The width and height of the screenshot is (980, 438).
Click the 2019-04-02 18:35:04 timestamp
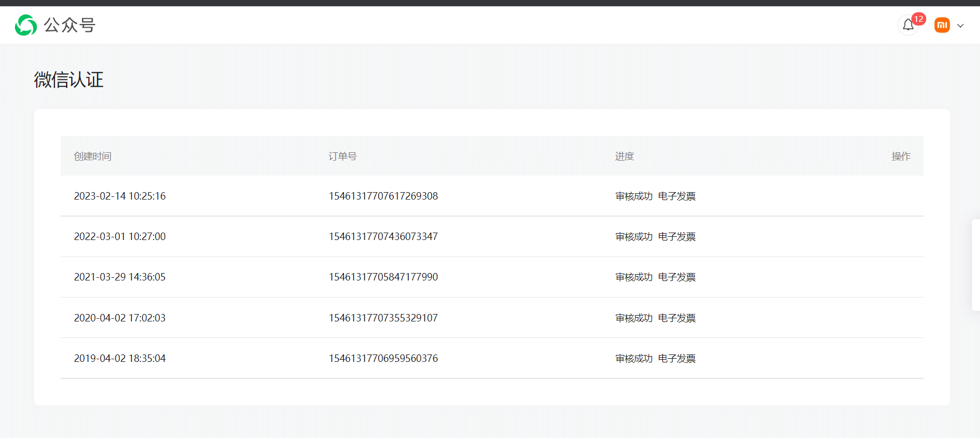click(120, 358)
